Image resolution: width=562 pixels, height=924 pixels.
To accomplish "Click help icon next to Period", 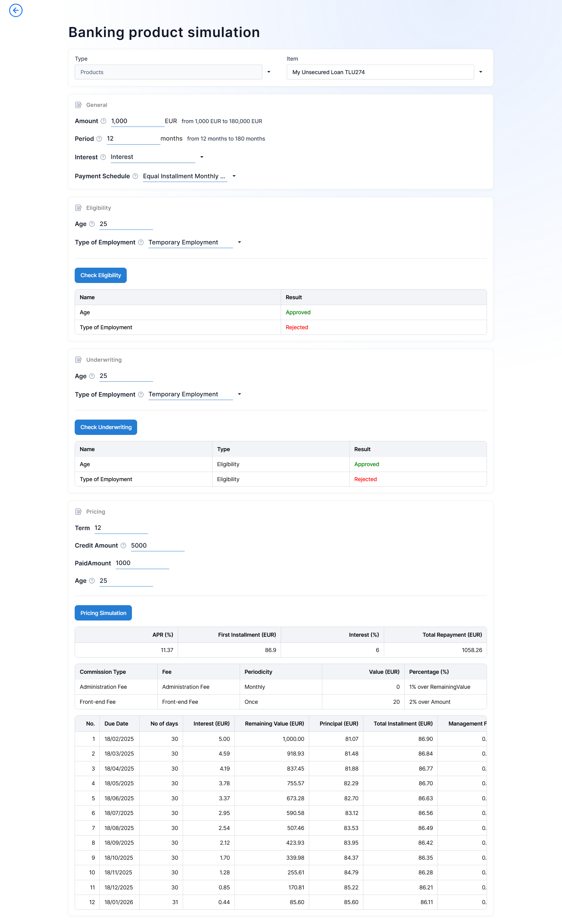I will pyautogui.click(x=99, y=139).
